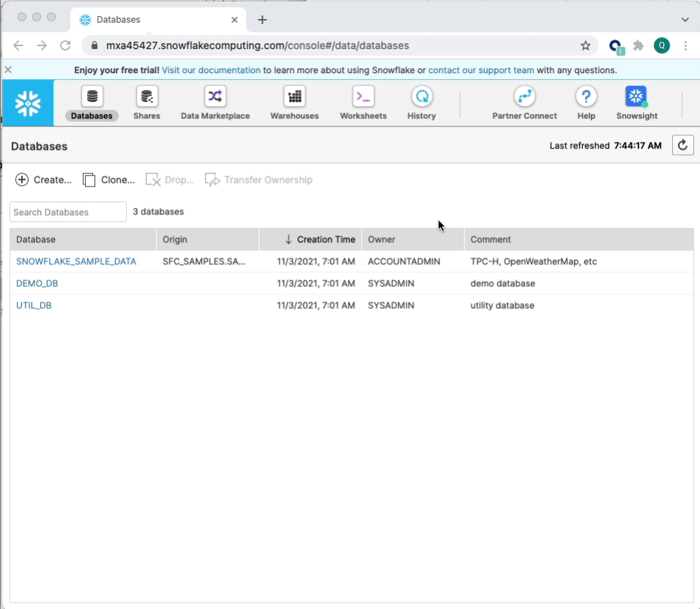The width and height of the screenshot is (700, 609).
Task: Open the DEMO_DB database link
Action: [x=37, y=283]
